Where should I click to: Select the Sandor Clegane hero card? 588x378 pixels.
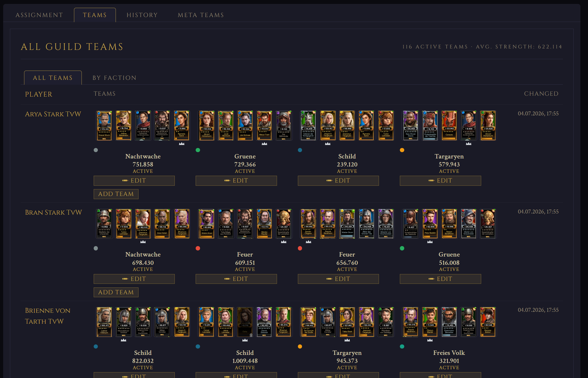pyautogui.click(x=308, y=224)
